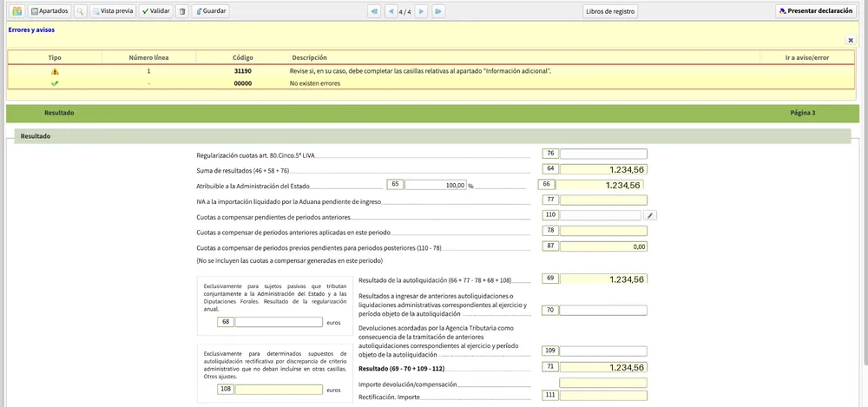The height and width of the screenshot is (407, 868).
Task: Click the 'No existen errores' description
Action: [x=316, y=83]
